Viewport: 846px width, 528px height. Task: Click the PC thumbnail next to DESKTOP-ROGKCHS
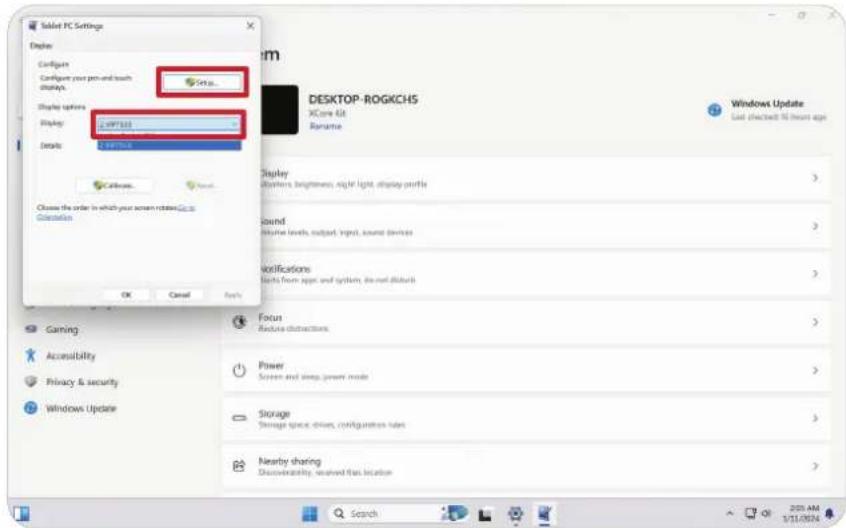[279, 109]
